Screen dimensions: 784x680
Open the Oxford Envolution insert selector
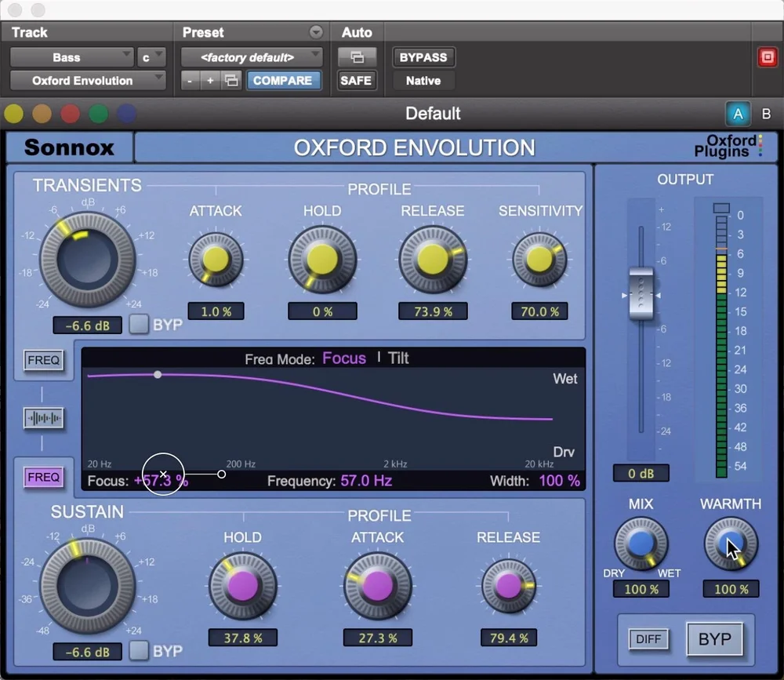[x=86, y=80]
